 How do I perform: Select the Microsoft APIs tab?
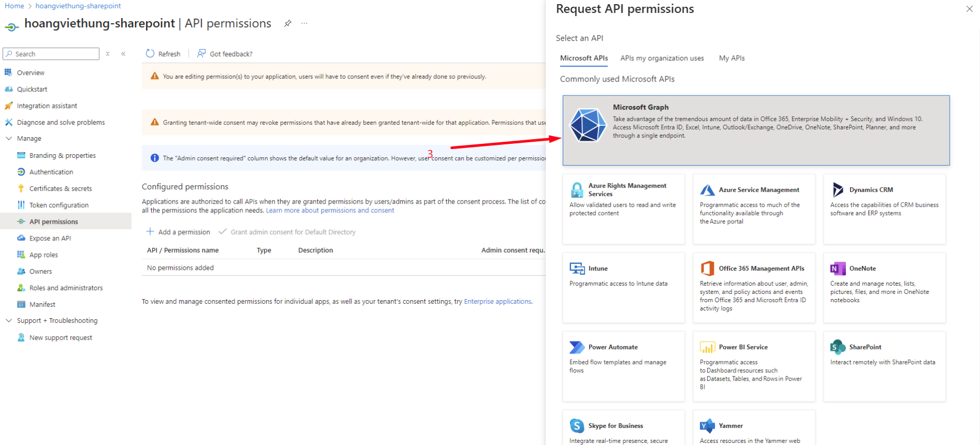584,58
